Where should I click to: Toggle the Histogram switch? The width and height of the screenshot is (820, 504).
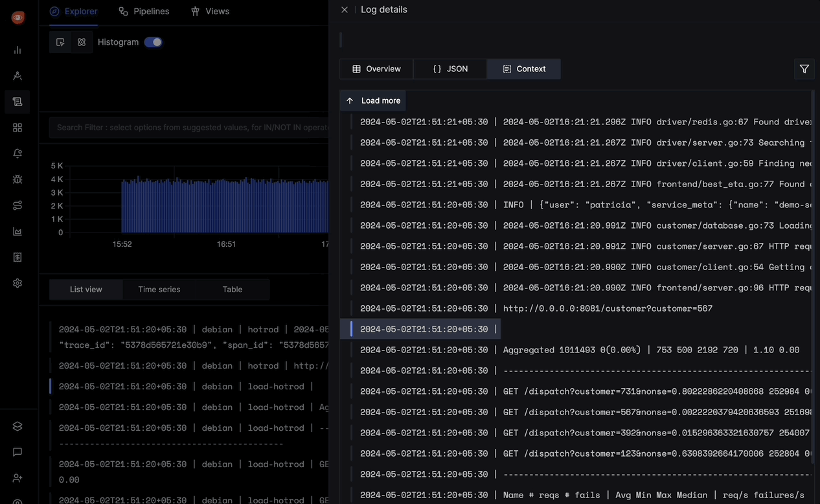154,42
